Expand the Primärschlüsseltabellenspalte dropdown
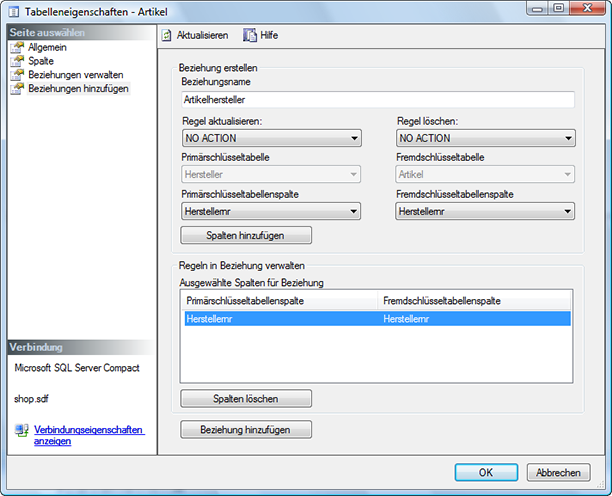The height and width of the screenshot is (496, 612). click(x=271, y=211)
